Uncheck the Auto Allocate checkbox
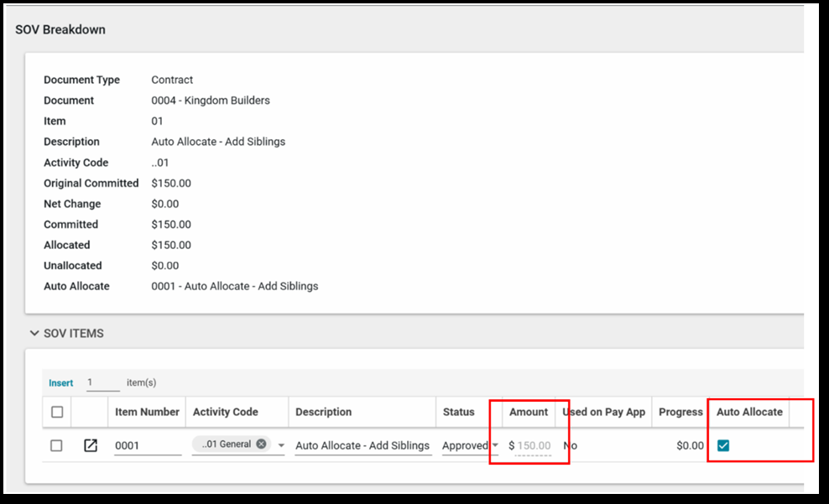829x504 pixels. (x=723, y=445)
